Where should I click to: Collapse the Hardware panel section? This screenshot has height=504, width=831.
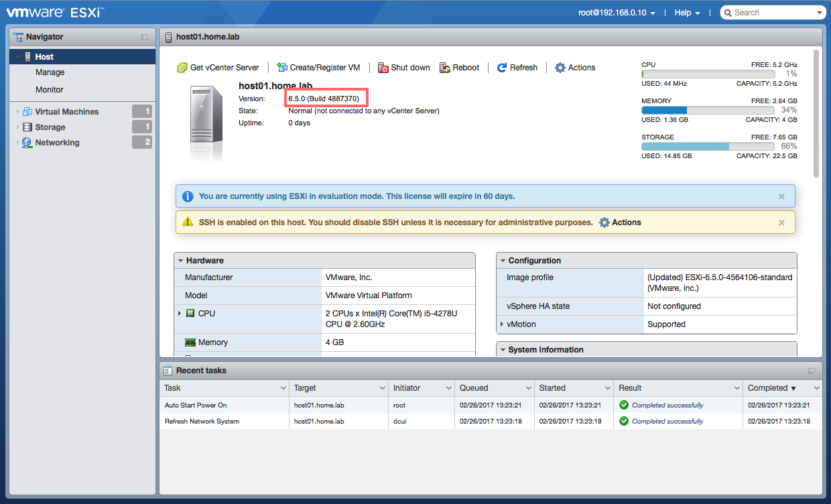pyautogui.click(x=181, y=261)
